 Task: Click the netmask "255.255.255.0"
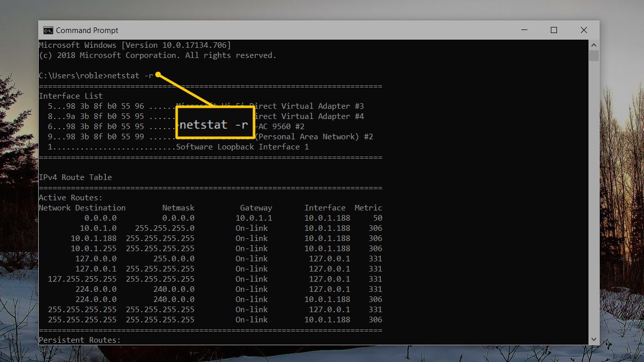point(164,228)
